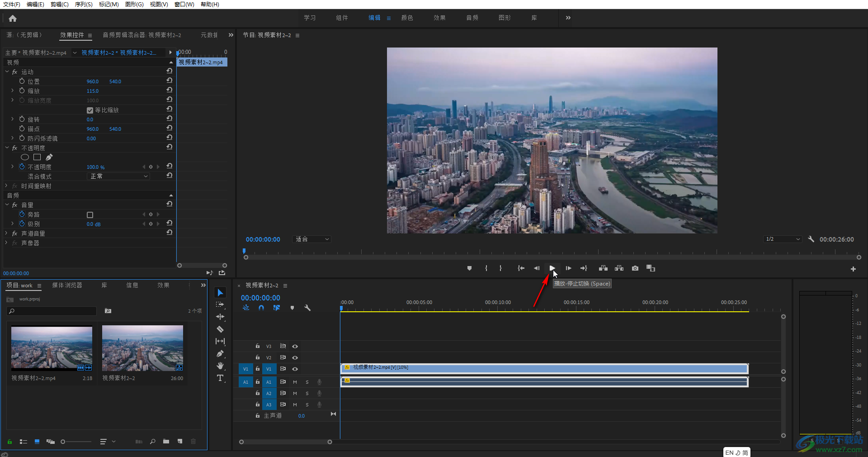Mark In point in Program monitor
The height and width of the screenshot is (457, 868).
486,268
